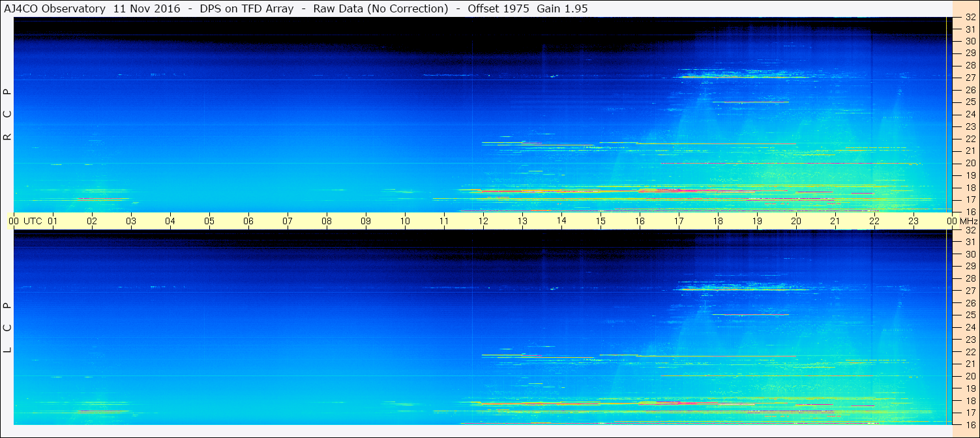Select the 09 hour mark on time axis
This screenshot has width=980, height=438.
[x=366, y=221]
